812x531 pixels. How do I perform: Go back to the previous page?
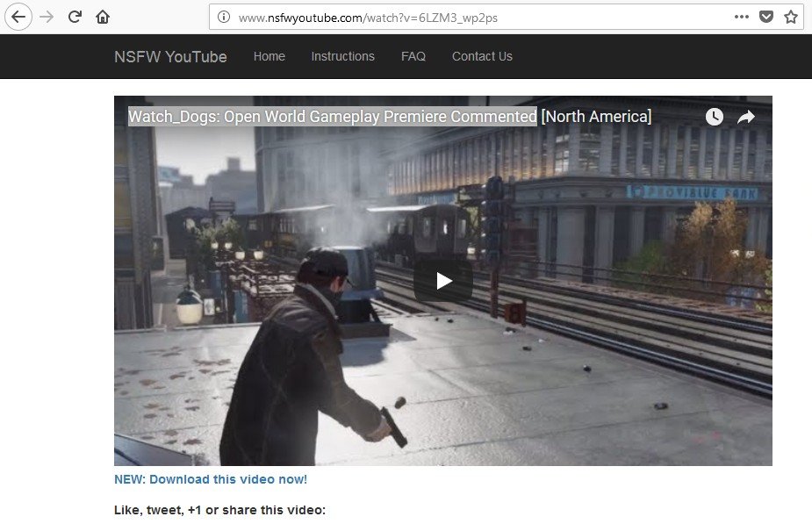(18, 17)
